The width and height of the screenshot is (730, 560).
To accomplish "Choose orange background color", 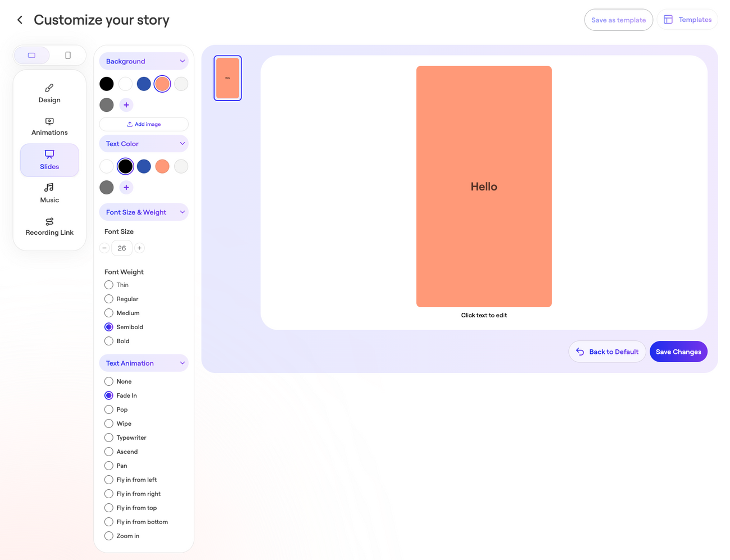I will (162, 84).
